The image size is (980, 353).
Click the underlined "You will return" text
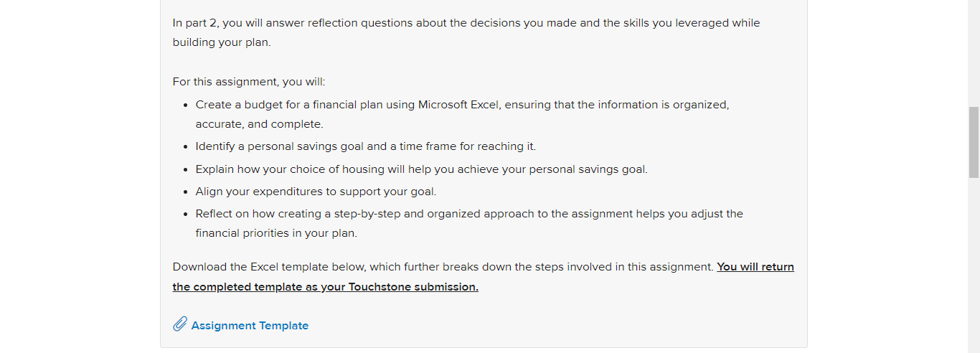(755, 267)
